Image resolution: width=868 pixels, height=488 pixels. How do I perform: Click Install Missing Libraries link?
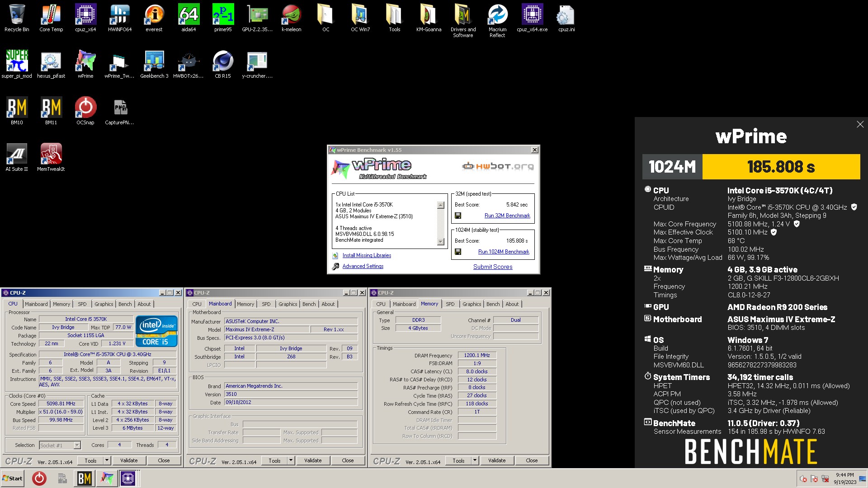tap(367, 255)
